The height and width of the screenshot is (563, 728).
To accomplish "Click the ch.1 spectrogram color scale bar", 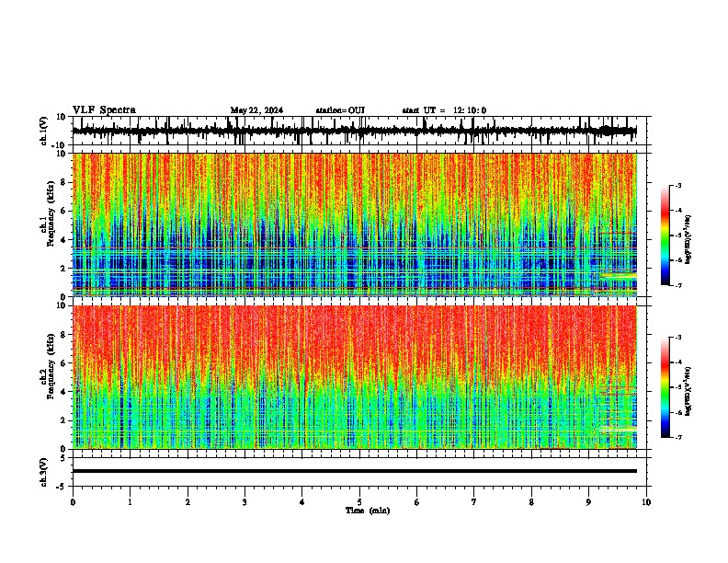I will (665, 236).
